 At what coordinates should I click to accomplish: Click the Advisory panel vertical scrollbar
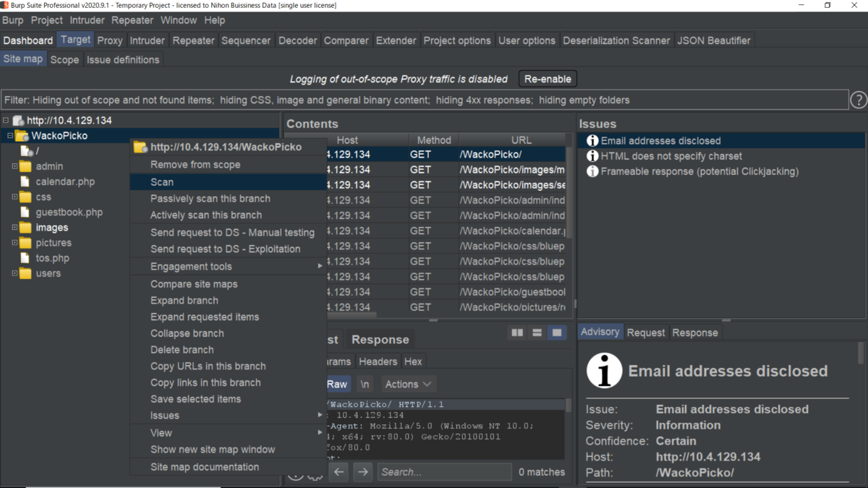point(861,354)
